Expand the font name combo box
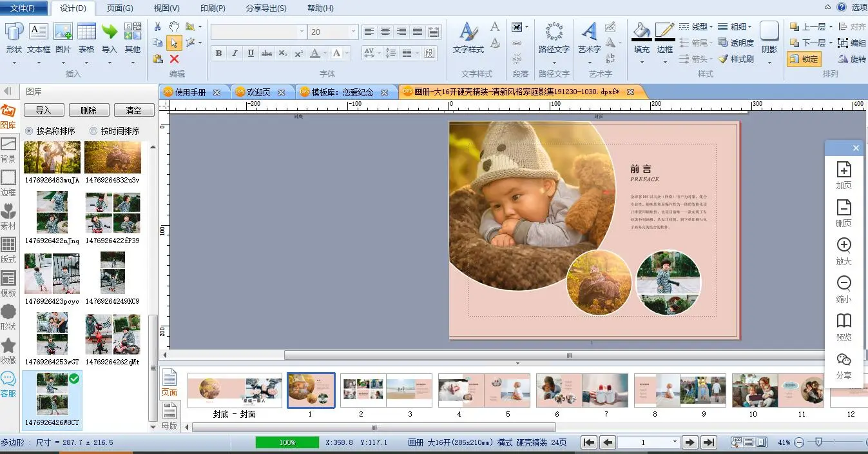 coord(302,32)
